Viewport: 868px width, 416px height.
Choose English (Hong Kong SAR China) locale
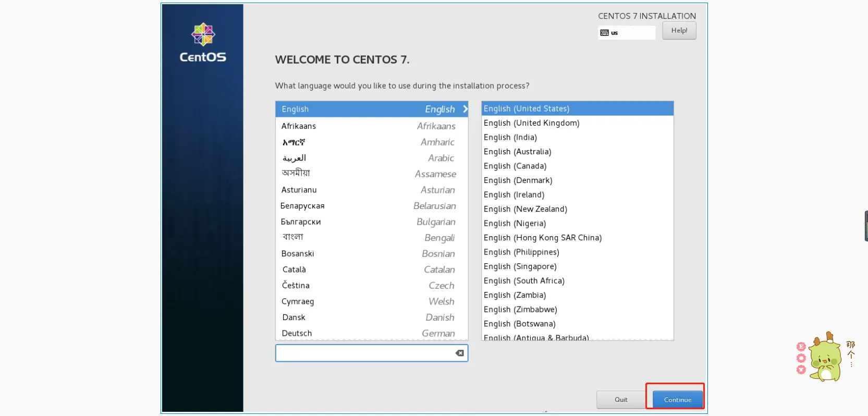click(578, 238)
